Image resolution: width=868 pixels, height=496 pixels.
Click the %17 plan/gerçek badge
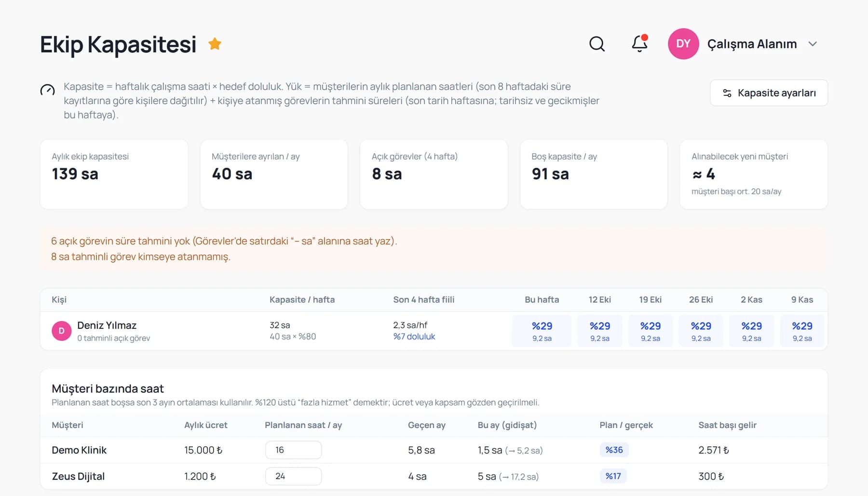coord(613,476)
